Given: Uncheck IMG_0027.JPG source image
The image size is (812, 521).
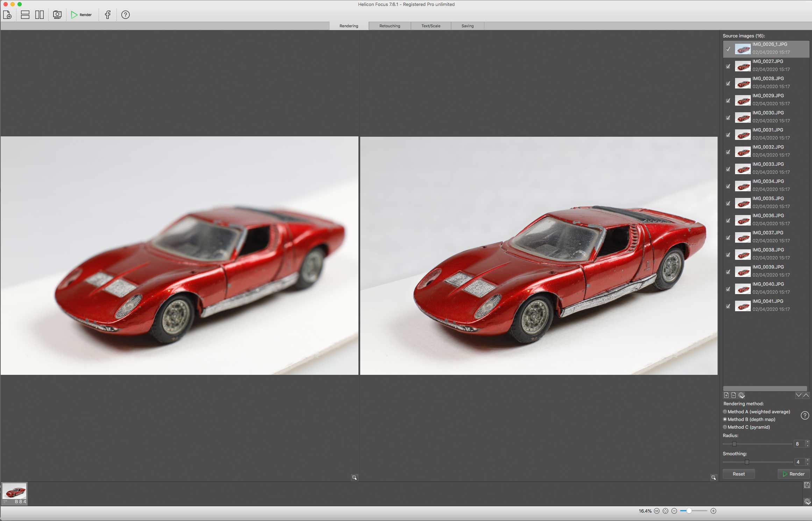Looking at the screenshot, I should tap(728, 66).
